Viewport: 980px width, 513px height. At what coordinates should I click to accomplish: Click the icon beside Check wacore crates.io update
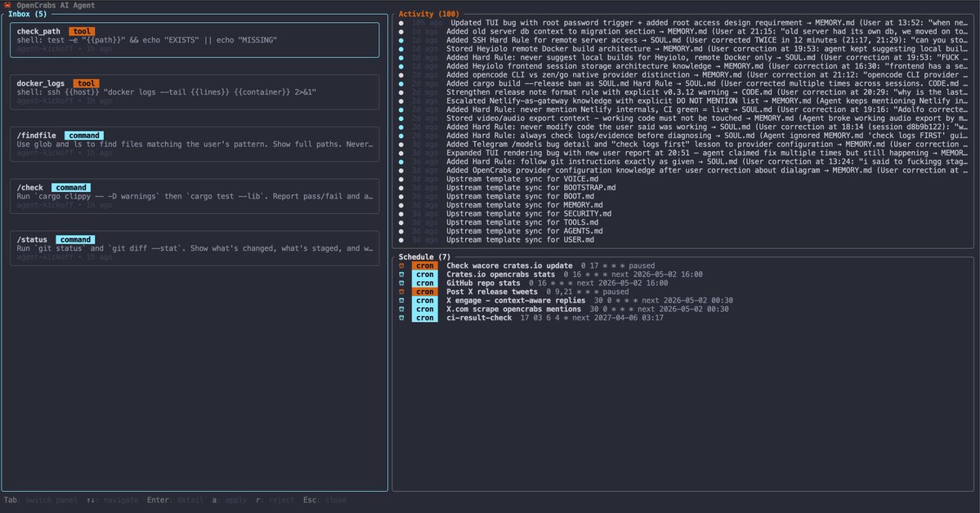[x=401, y=265]
